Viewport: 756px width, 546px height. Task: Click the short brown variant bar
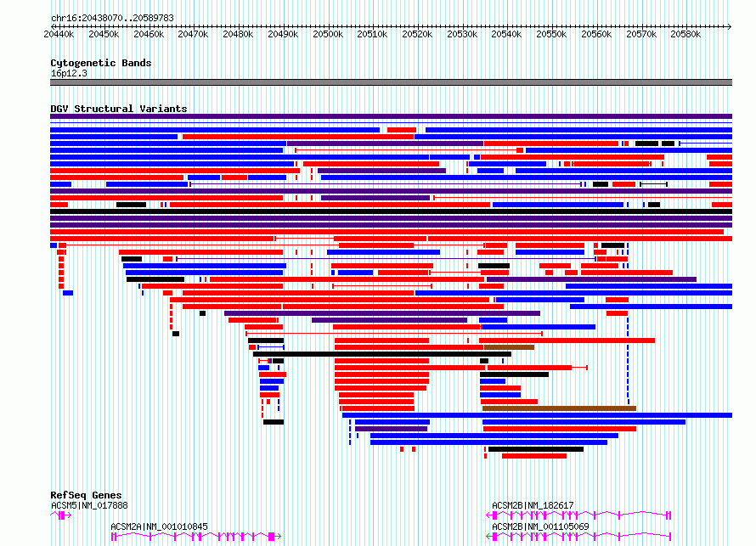point(509,347)
